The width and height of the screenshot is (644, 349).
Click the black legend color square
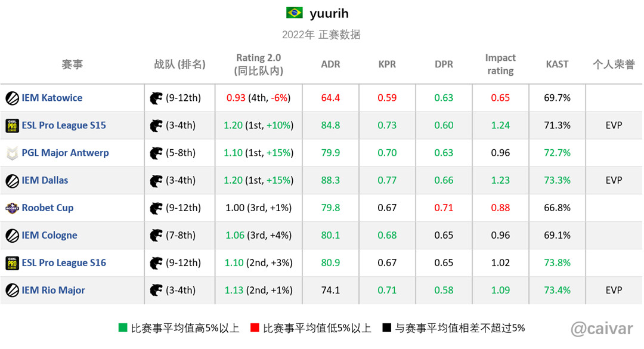pyautogui.click(x=386, y=328)
